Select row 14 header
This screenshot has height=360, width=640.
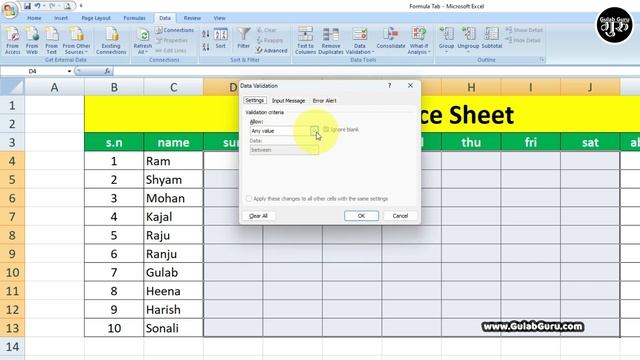coord(12,347)
